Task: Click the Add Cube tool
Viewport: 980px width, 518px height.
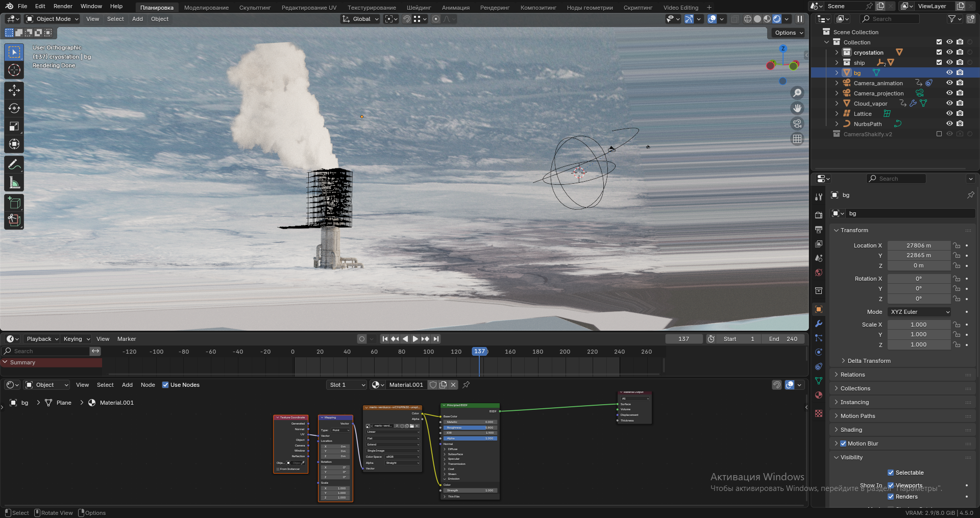Action: [x=14, y=203]
